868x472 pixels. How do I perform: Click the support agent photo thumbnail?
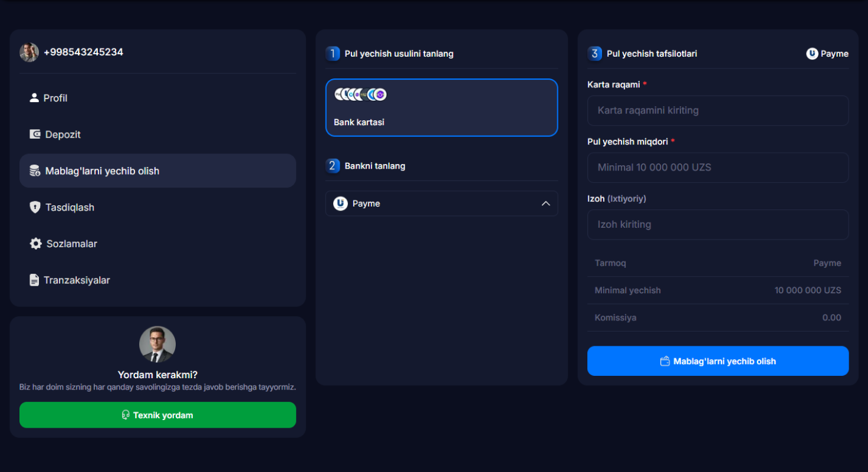(x=157, y=345)
